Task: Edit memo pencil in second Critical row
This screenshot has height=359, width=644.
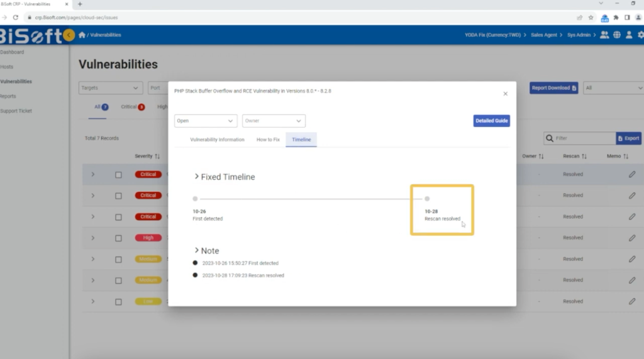Action: (x=631, y=196)
